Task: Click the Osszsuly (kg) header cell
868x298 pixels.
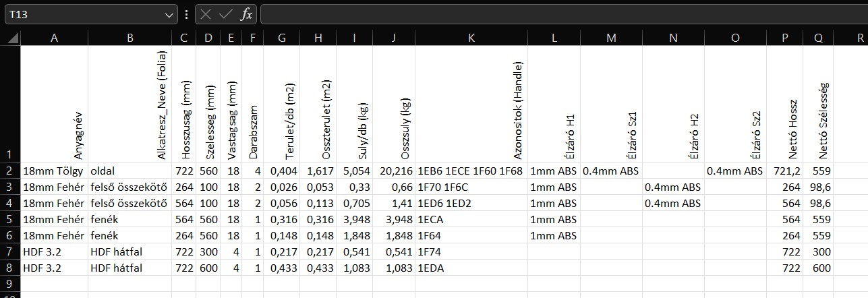Action: (394, 103)
